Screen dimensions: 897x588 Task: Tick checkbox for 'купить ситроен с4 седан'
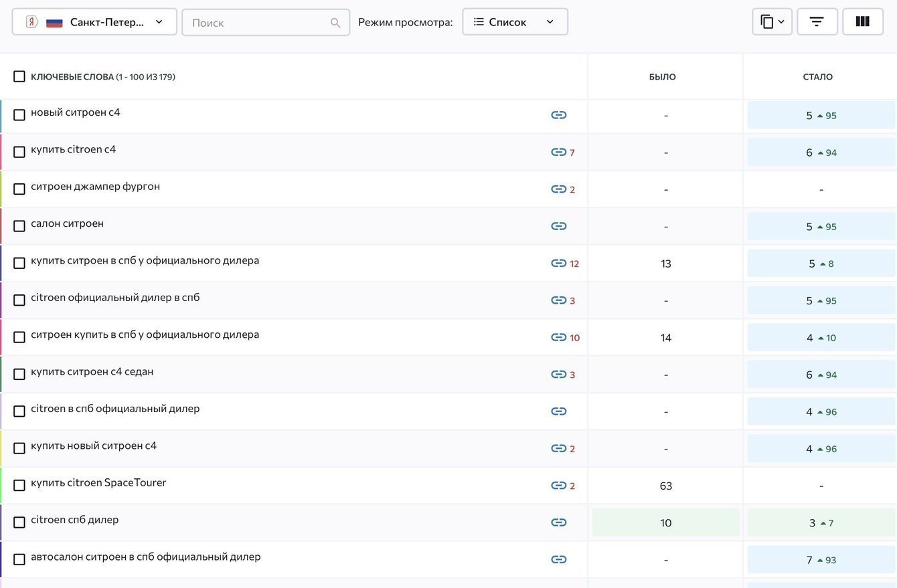(19, 375)
